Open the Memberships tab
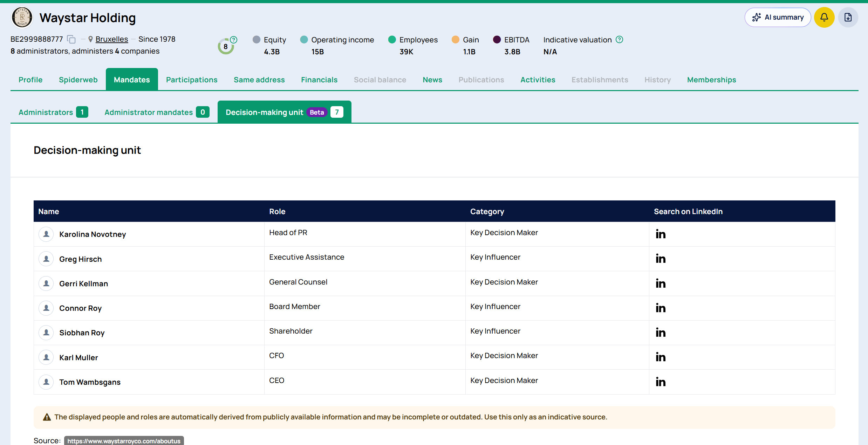 coord(711,80)
